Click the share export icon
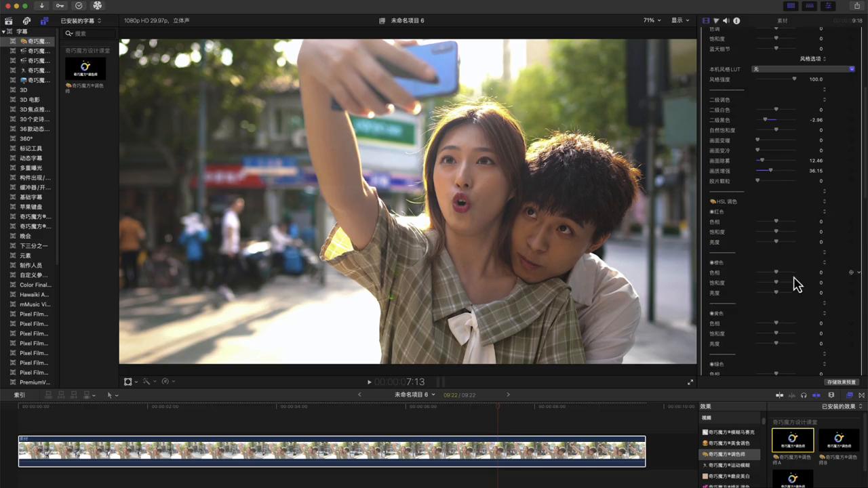This screenshot has height=488, width=868. pos(857,6)
